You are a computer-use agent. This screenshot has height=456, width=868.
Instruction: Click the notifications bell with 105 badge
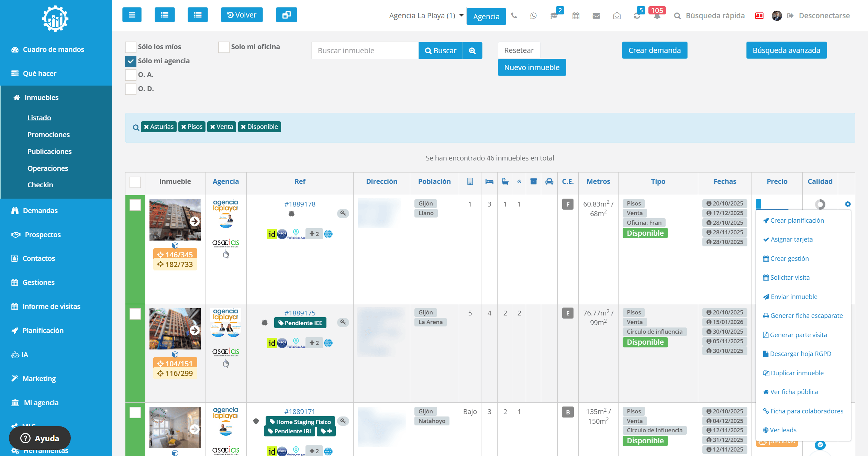tap(657, 16)
